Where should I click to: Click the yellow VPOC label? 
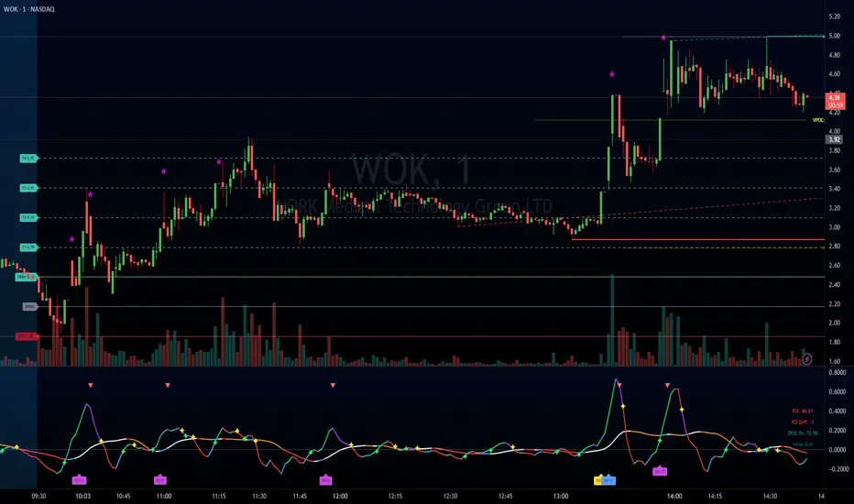[818, 120]
